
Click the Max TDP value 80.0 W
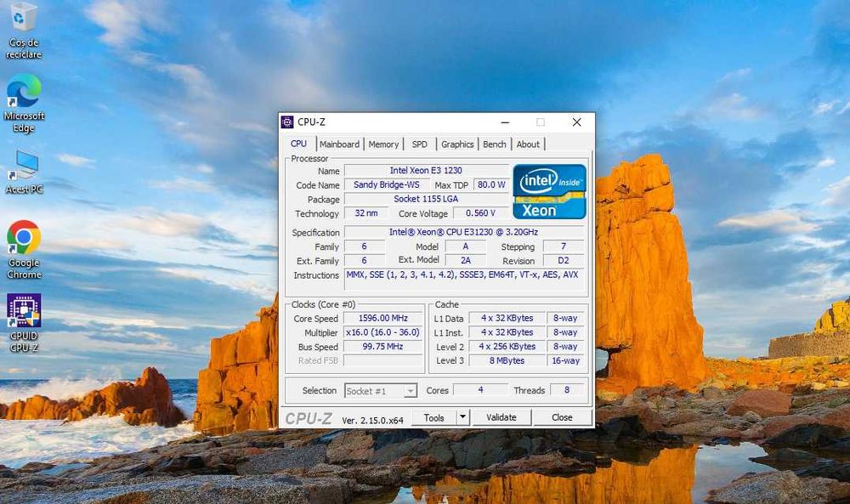point(491,184)
